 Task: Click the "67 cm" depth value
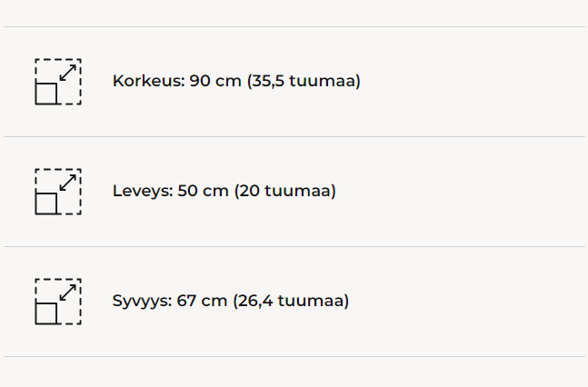coord(202,302)
